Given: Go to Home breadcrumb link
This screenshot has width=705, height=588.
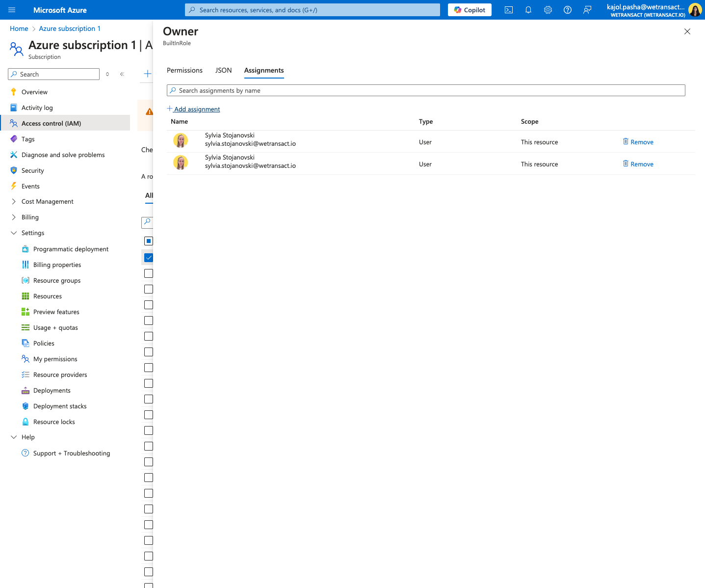Looking at the screenshot, I should 19,28.
